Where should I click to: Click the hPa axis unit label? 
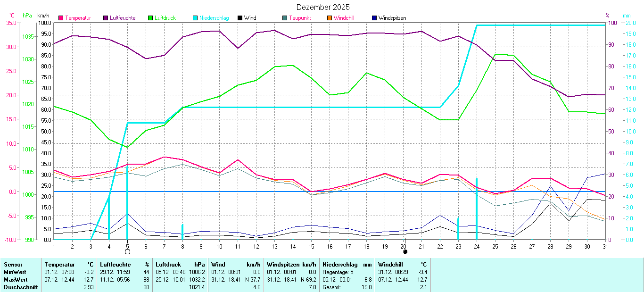[27, 16]
